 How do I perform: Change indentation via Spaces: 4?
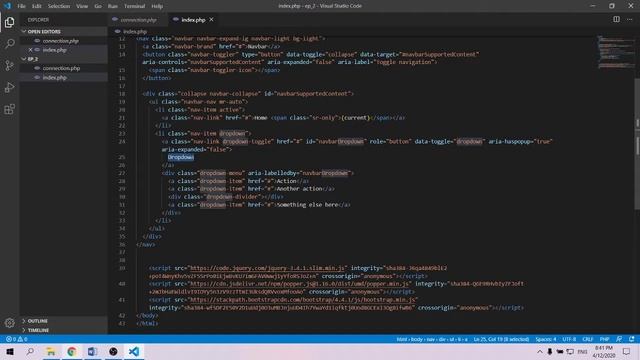tap(546, 339)
